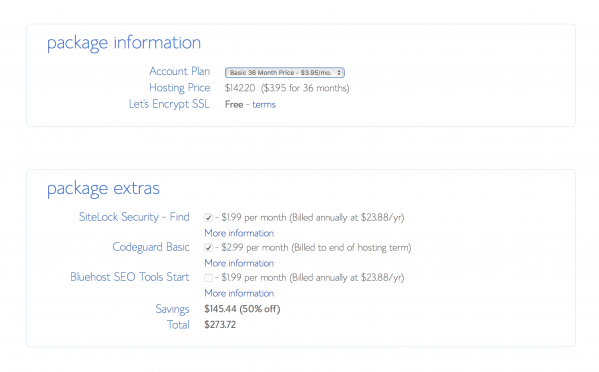
Task: Open More information under Bluehost SEO Tools
Action: coord(239,293)
